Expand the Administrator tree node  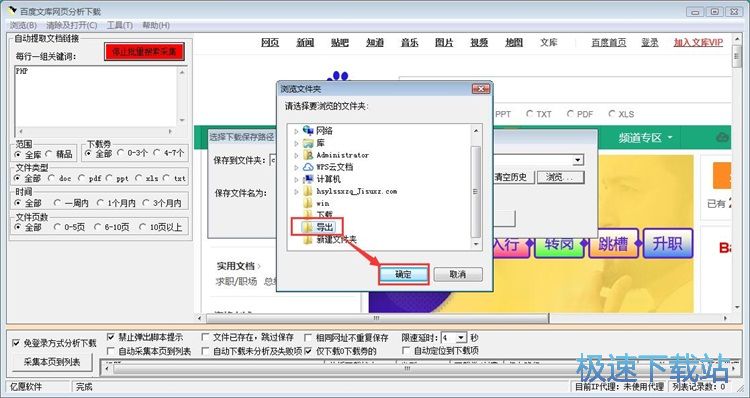tap(296, 155)
